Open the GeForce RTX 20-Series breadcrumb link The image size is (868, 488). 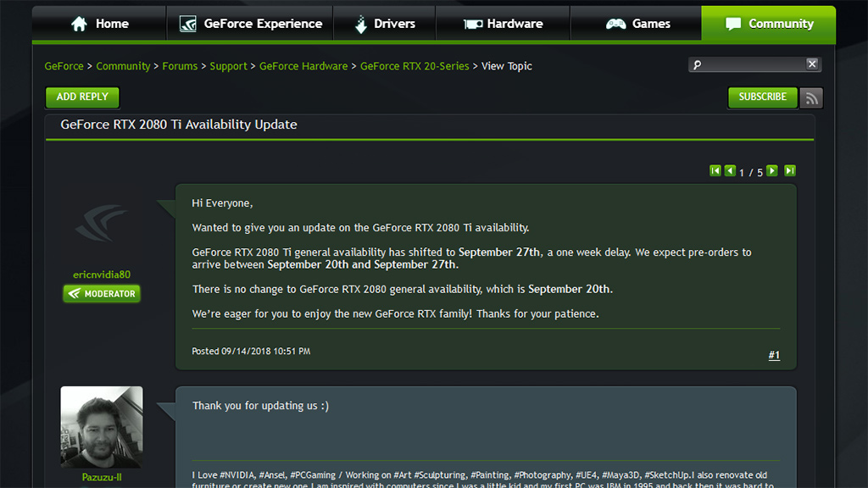(x=415, y=66)
